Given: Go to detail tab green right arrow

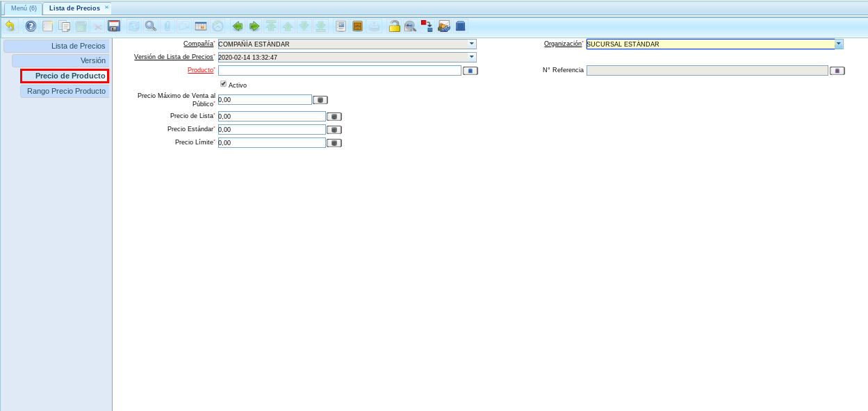Looking at the screenshot, I should 254,26.
